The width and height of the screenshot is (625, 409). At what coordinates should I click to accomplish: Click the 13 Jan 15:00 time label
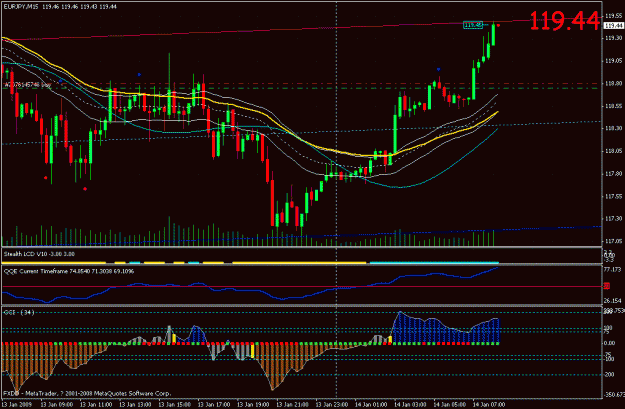click(x=174, y=404)
